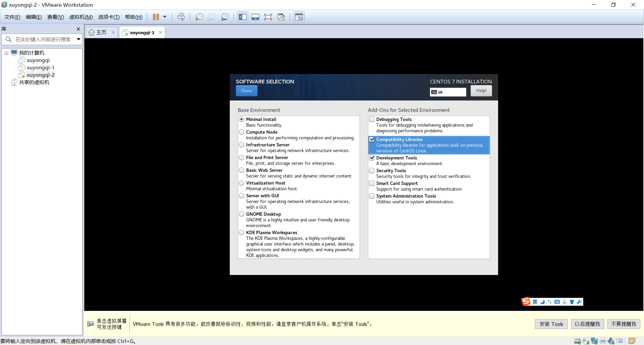
Task: Open the 文件(F) menu
Action: click(12, 17)
